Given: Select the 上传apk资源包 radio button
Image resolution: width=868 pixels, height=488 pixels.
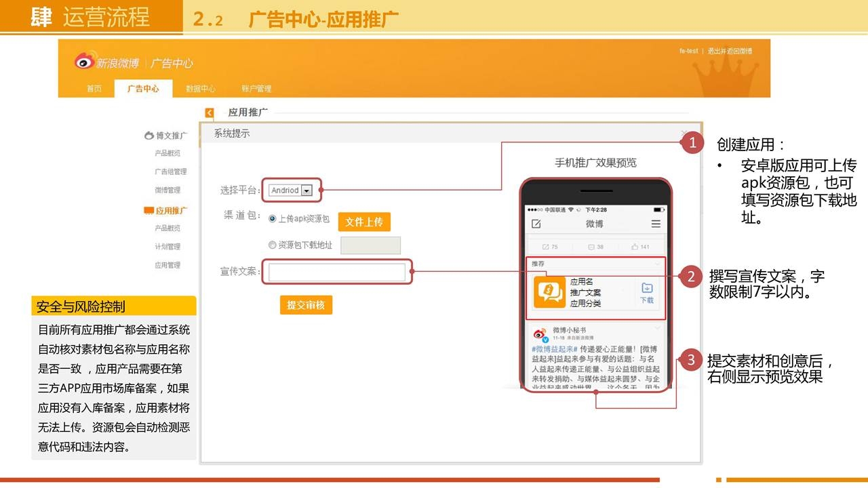Looking at the screenshot, I should click(x=273, y=219).
